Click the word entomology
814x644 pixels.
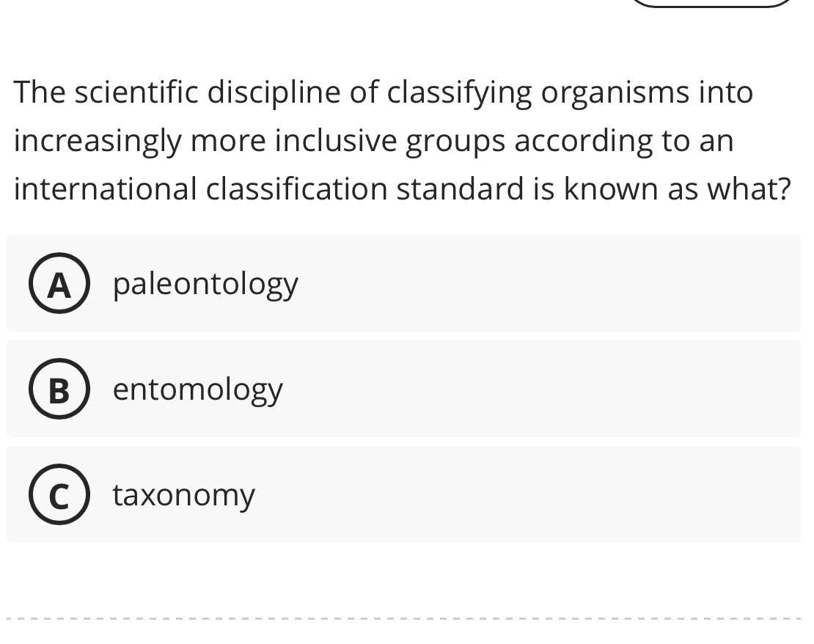197,389
